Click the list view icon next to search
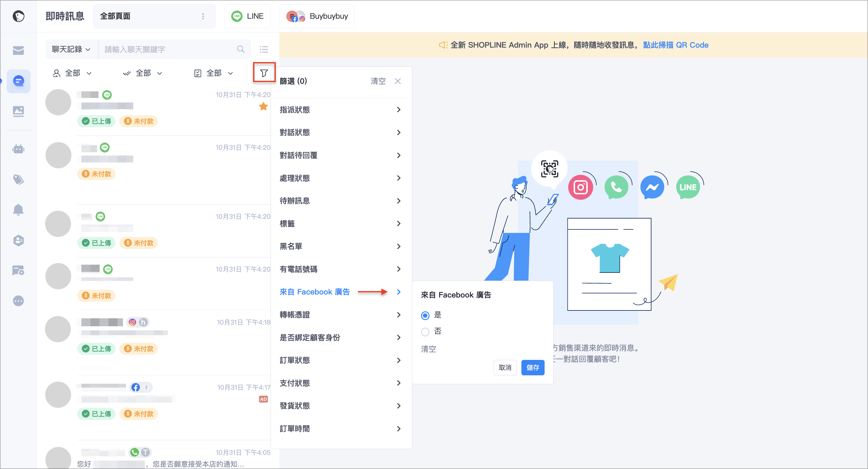The height and width of the screenshot is (469, 868). [264, 49]
